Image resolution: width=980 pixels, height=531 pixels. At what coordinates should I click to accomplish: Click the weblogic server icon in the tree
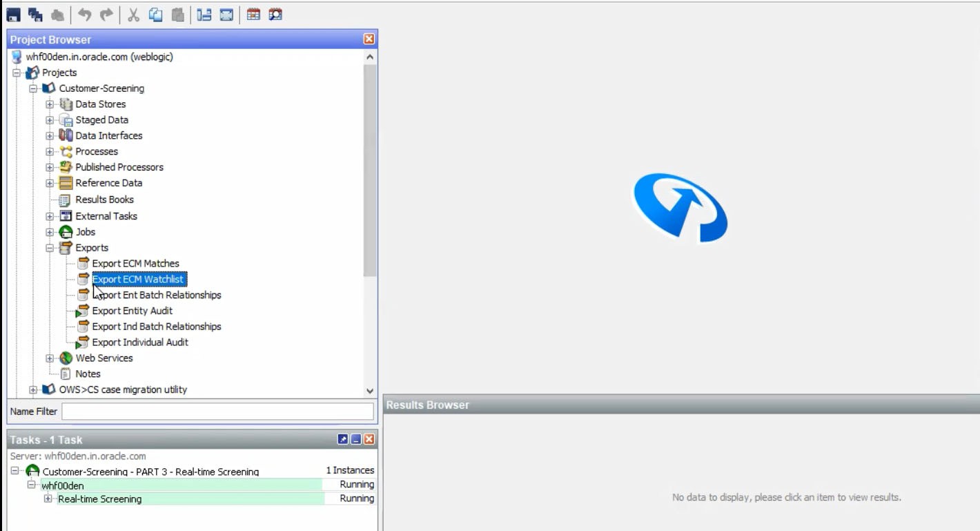(x=17, y=57)
